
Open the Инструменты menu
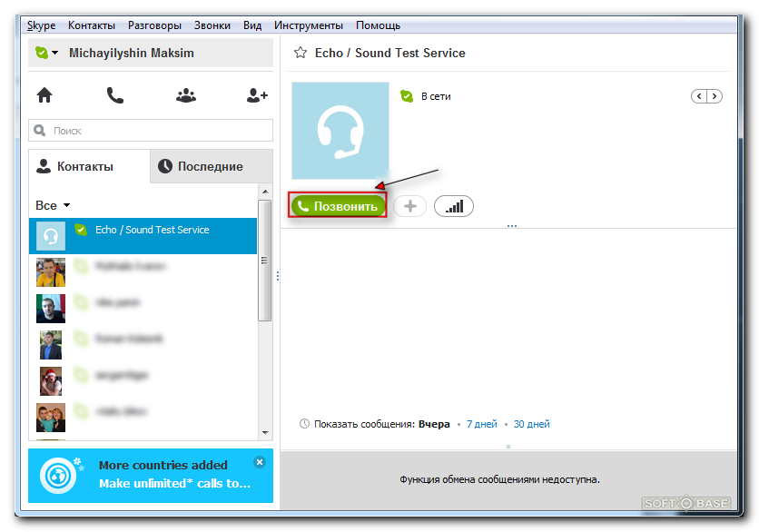[x=309, y=25]
